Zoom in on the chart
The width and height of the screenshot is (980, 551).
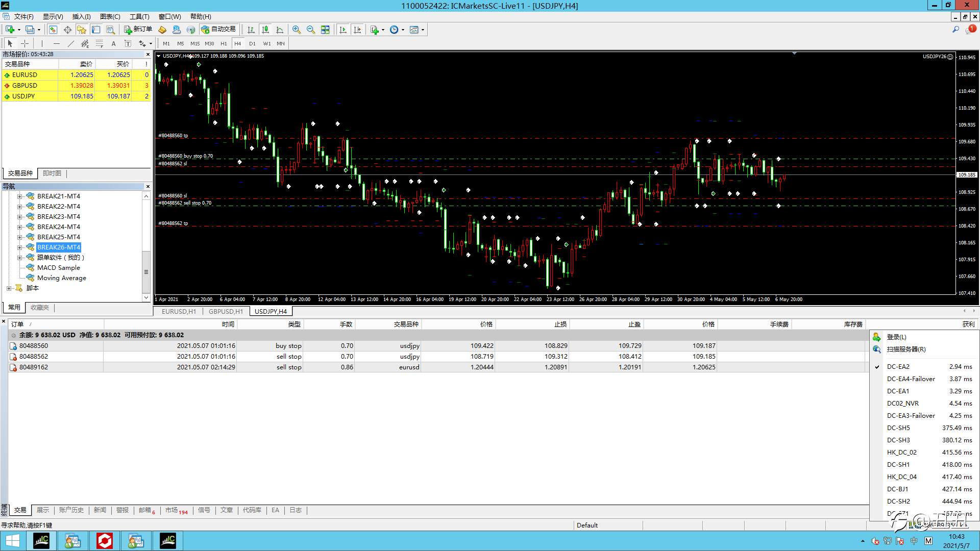[296, 30]
